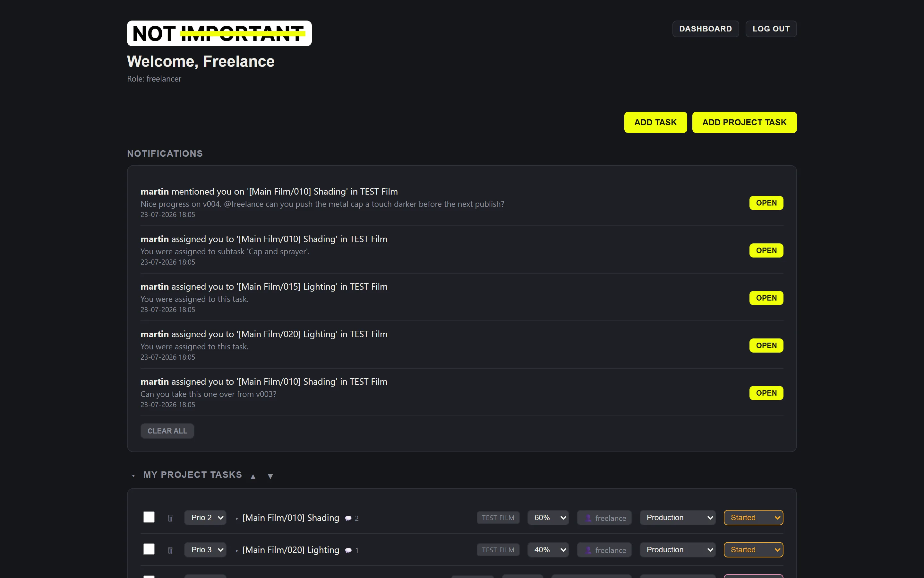Click the Add Project Task button
The width and height of the screenshot is (924, 578).
(x=744, y=122)
